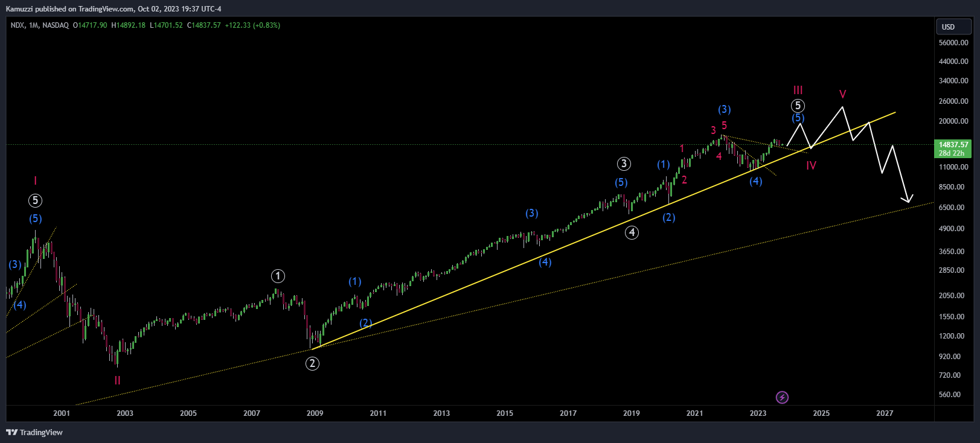Select the red wave V label

coord(842,94)
